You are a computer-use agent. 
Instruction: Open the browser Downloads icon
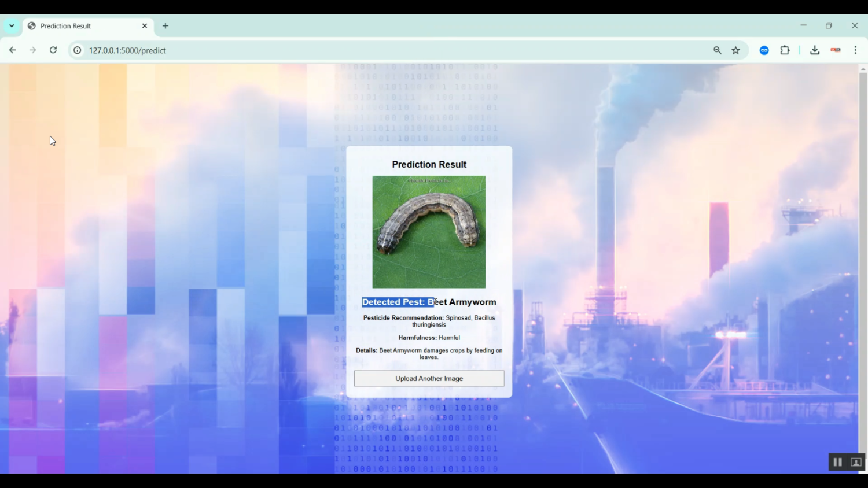[x=814, y=50]
